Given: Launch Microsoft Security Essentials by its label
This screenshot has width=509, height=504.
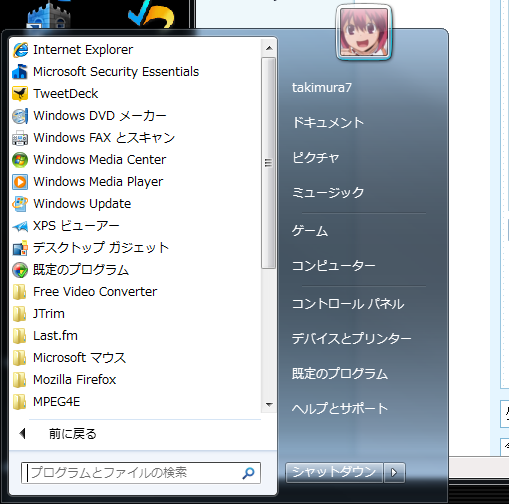Looking at the screenshot, I should pyautogui.click(x=116, y=72).
